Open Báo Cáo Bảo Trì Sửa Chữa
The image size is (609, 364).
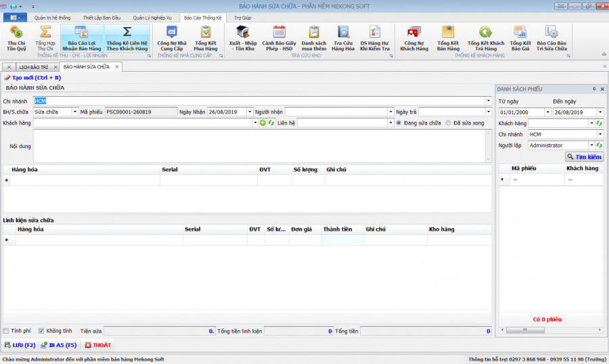click(x=551, y=38)
